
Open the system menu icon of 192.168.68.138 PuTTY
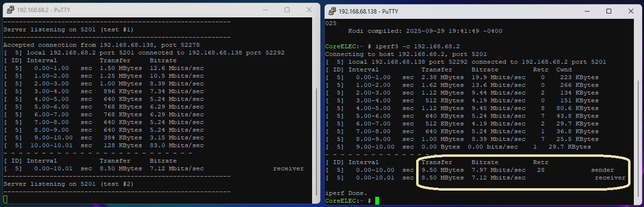pos(331,11)
